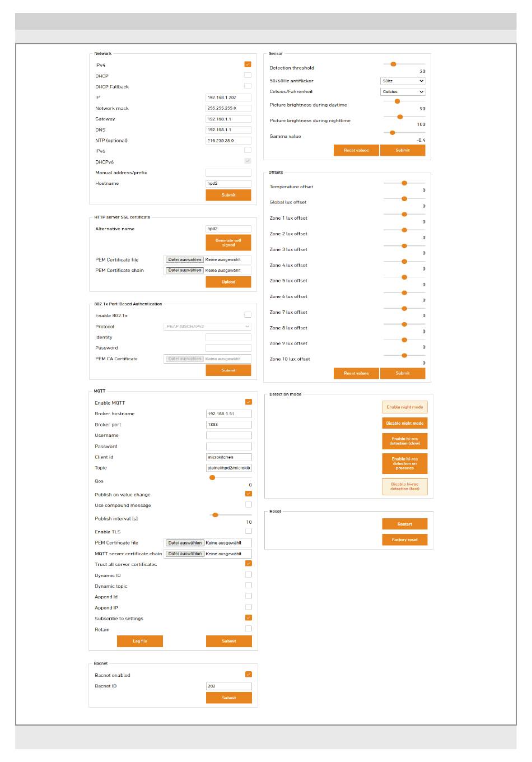Submit the Bacnet settings
The image size is (532, 762).
(x=229, y=698)
